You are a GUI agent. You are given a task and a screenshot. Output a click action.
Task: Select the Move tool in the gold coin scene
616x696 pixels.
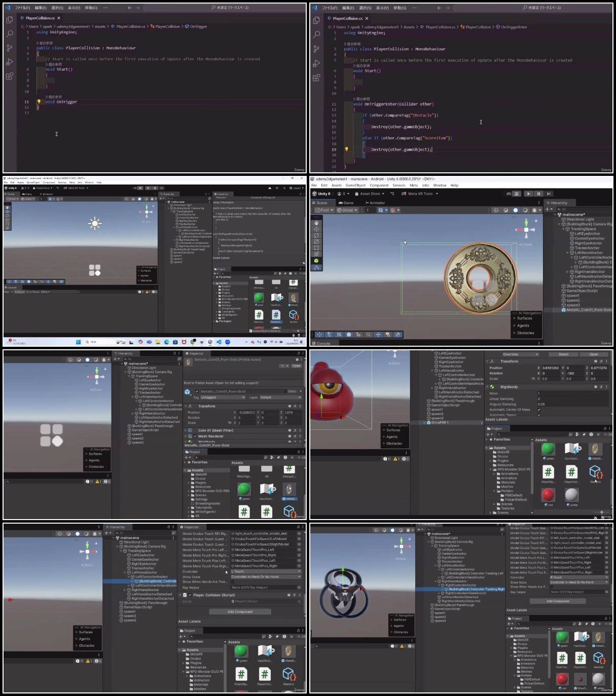point(316,229)
